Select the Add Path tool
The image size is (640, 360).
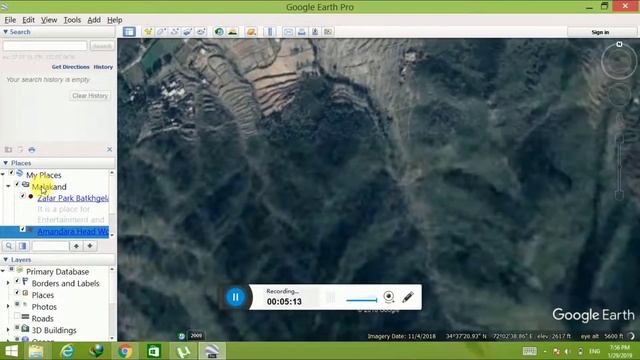point(175,32)
